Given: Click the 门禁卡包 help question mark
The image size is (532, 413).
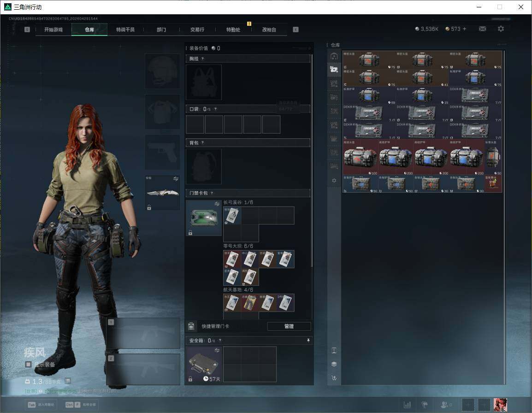Looking at the screenshot, I should pos(212,193).
